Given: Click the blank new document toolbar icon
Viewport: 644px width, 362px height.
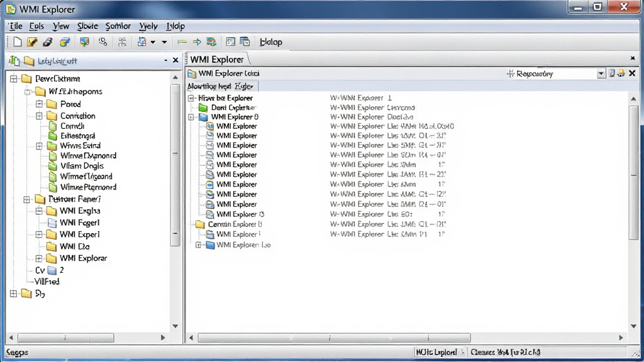Looking at the screenshot, I should (x=17, y=42).
